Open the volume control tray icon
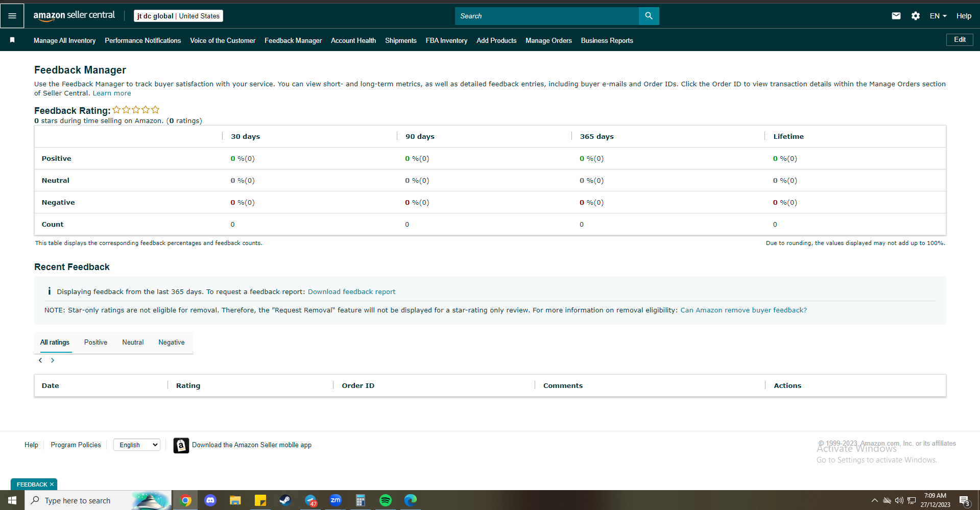 899,500
